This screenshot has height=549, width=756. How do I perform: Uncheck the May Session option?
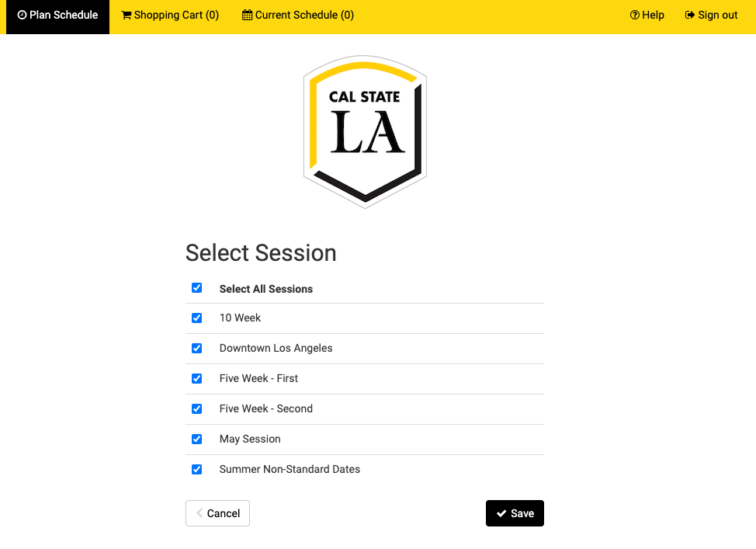click(196, 439)
